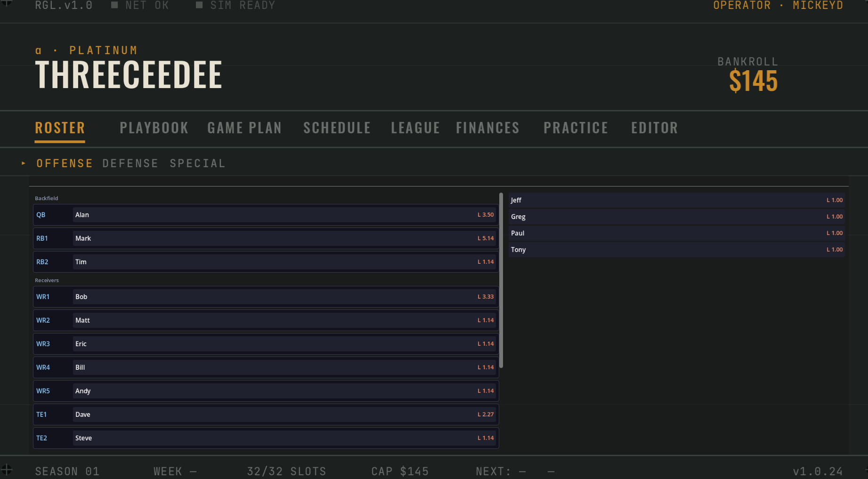Select the TE1 row with Dave

[x=266, y=414]
